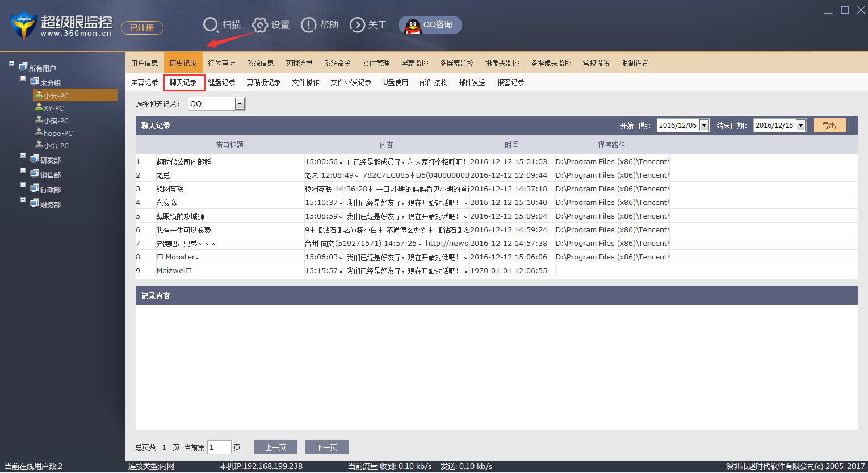Expand the 销售部 tree node
Viewport: 868px width, 473px height.
pos(23,170)
